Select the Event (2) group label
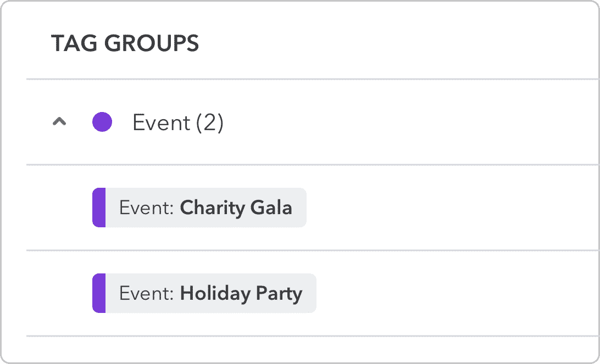This screenshot has height=364, width=600. (177, 122)
